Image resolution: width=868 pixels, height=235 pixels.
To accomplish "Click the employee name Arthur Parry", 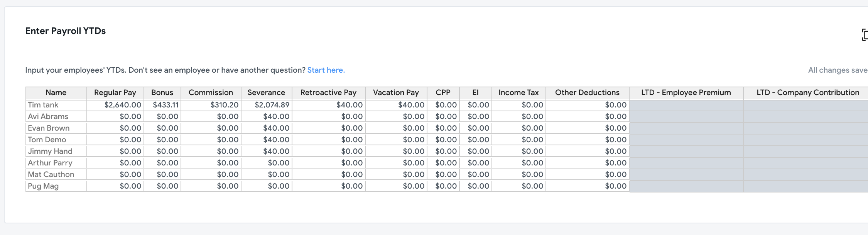I will pyautogui.click(x=50, y=163).
